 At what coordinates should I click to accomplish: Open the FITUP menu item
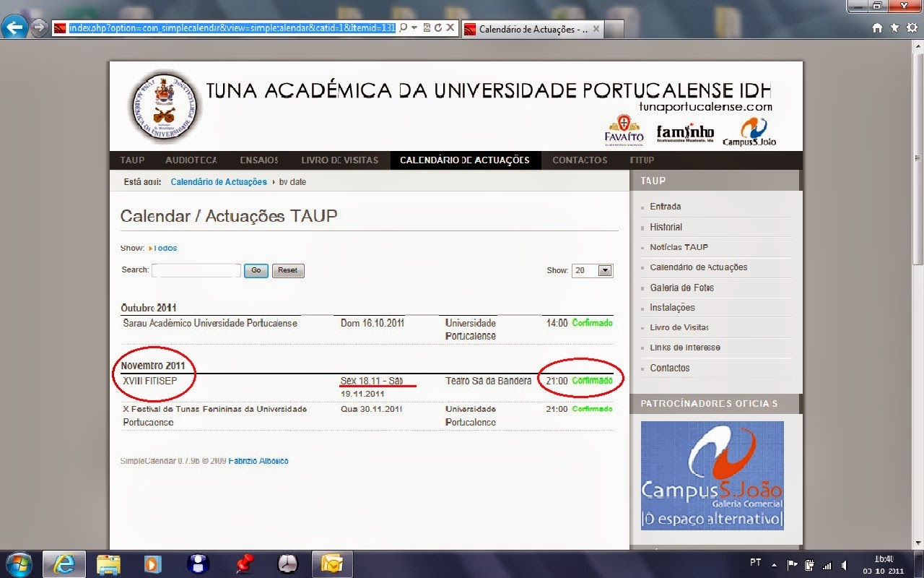click(642, 160)
